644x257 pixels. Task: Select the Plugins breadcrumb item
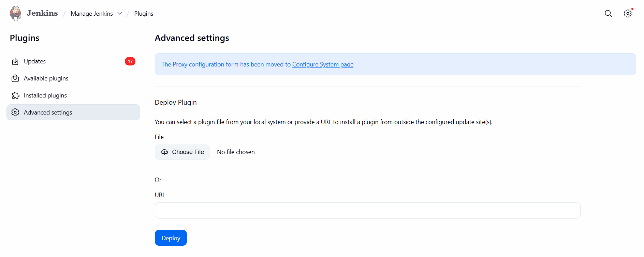[144, 14]
